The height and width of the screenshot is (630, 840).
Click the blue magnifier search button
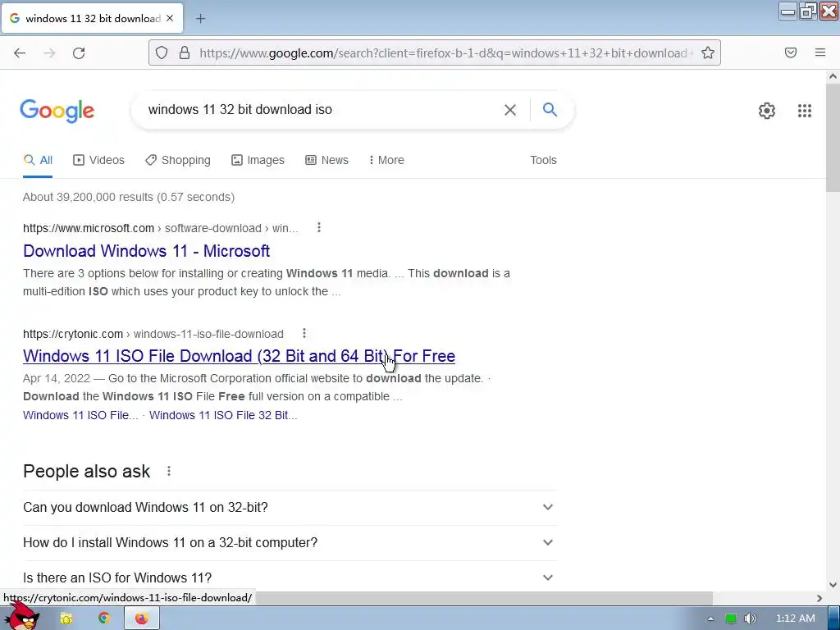point(550,109)
